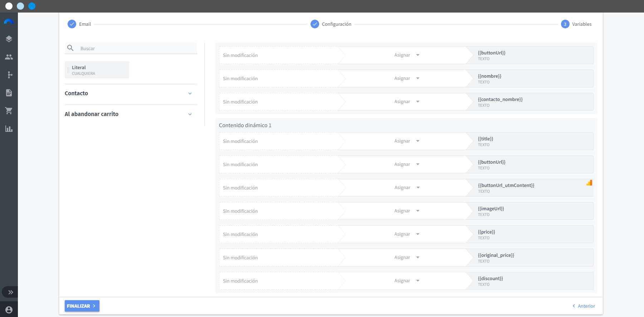Open the user account icon
The height and width of the screenshot is (317, 644).
click(x=9, y=310)
